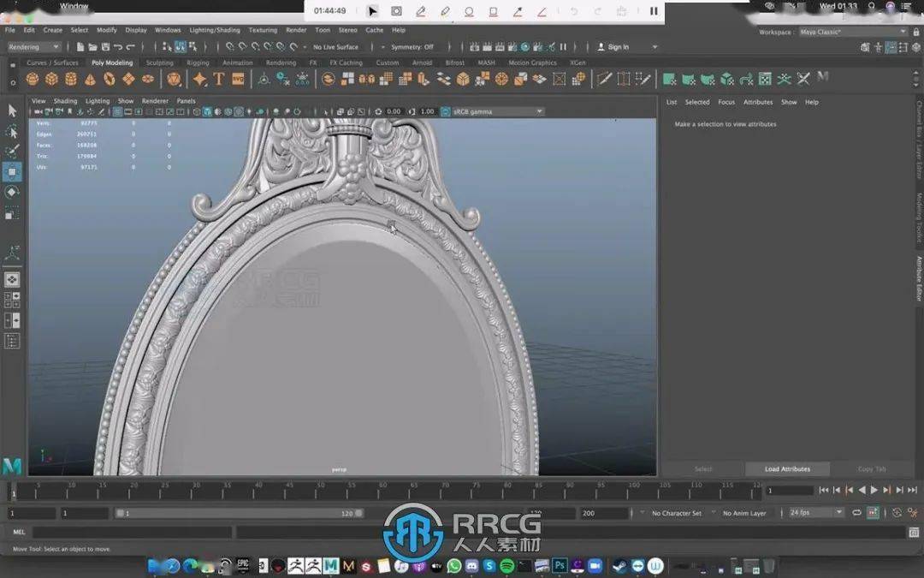Toggle the auto keyframe button

[x=873, y=513]
